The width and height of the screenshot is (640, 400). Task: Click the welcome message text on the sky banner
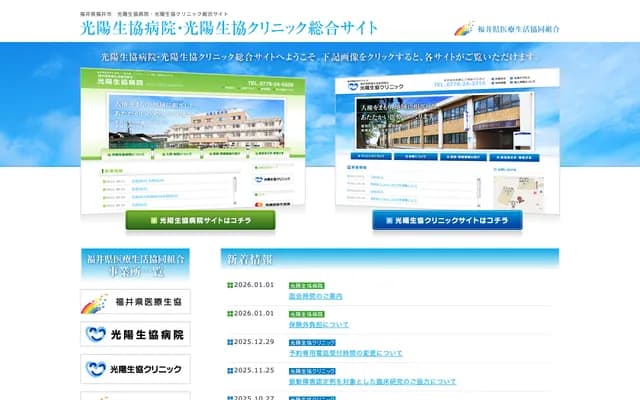pyautogui.click(x=318, y=57)
